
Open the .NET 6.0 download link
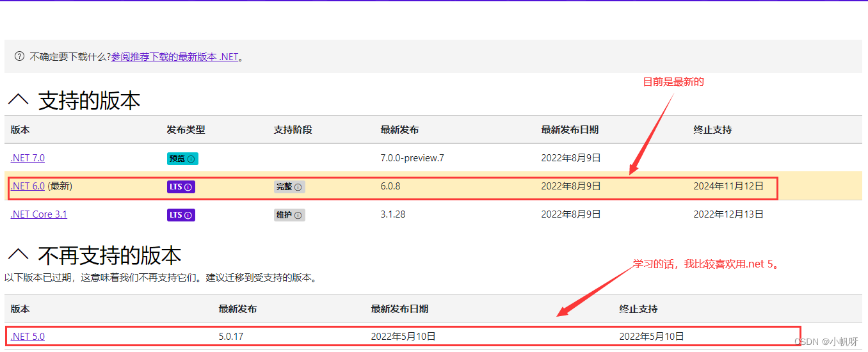pyautogui.click(x=28, y=186)
